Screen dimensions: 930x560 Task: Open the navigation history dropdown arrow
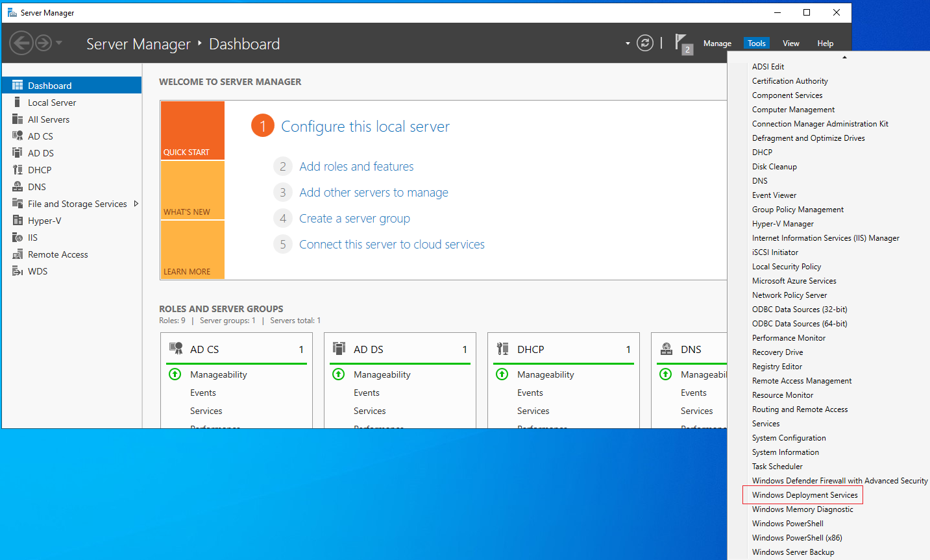59,43
